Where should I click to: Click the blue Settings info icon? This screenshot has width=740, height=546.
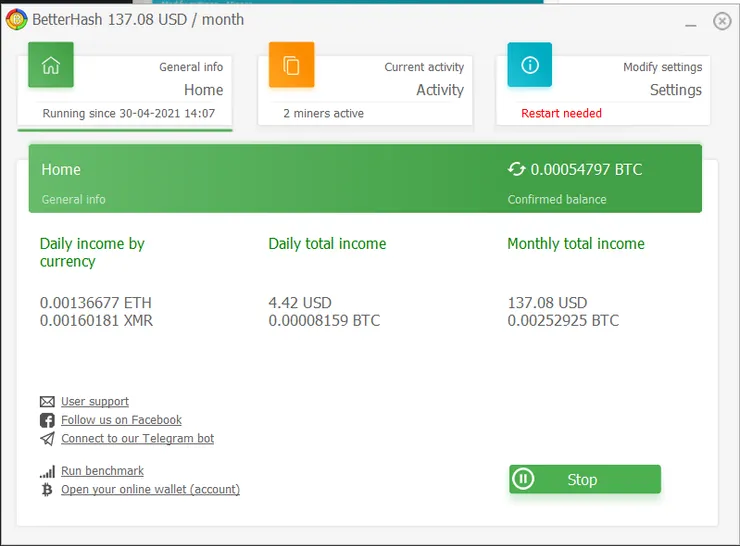[530, 65]
